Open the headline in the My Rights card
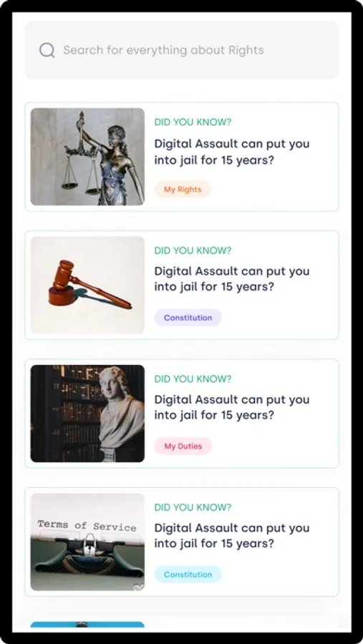The image size is (363, 644). coord(232,152)
